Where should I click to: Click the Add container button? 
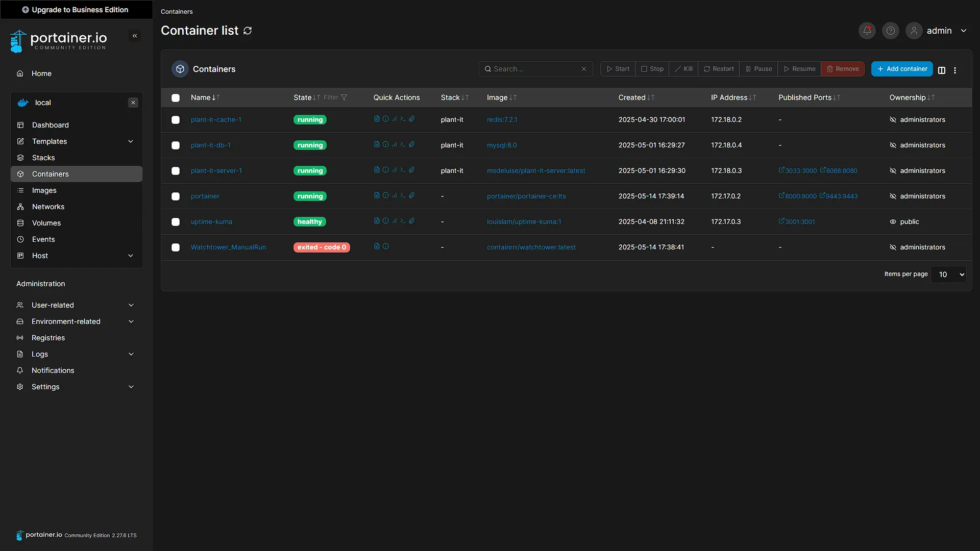tap(902, 69)
